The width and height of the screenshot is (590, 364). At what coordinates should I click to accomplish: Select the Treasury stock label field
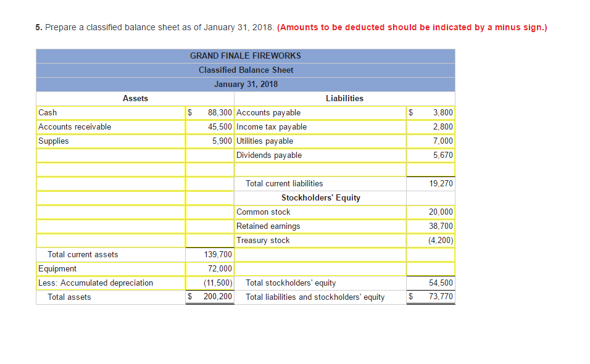320,241
